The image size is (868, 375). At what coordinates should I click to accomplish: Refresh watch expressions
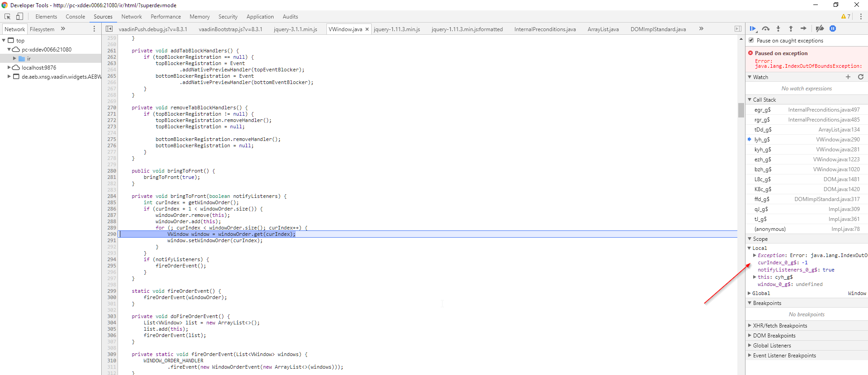[861, 77]
